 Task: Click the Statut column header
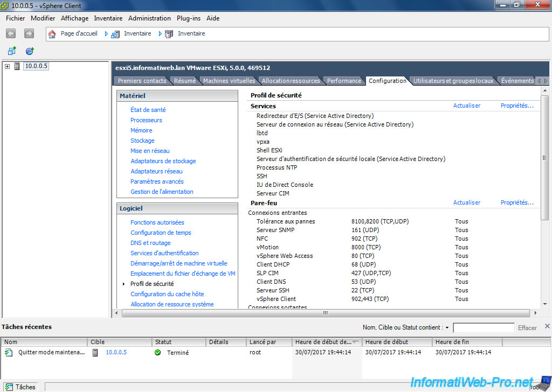point(179,342)
